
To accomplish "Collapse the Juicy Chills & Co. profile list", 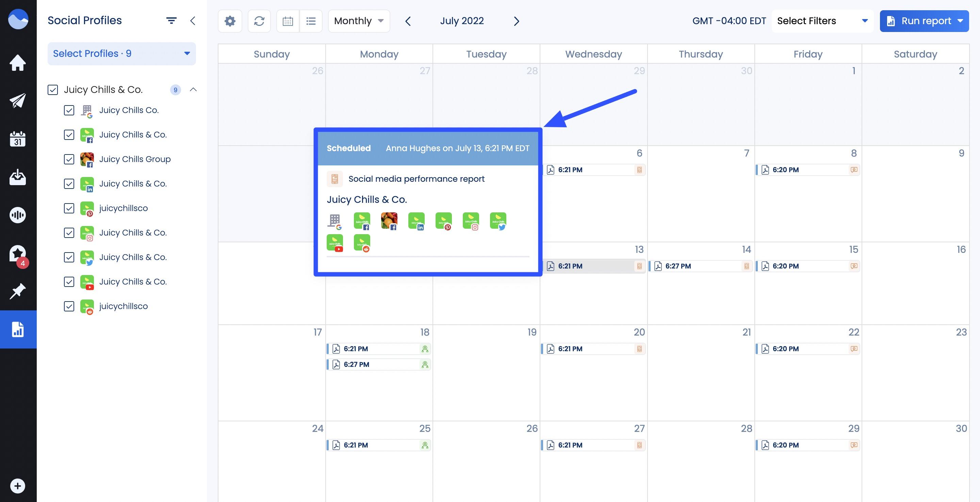I will point(194,90).
